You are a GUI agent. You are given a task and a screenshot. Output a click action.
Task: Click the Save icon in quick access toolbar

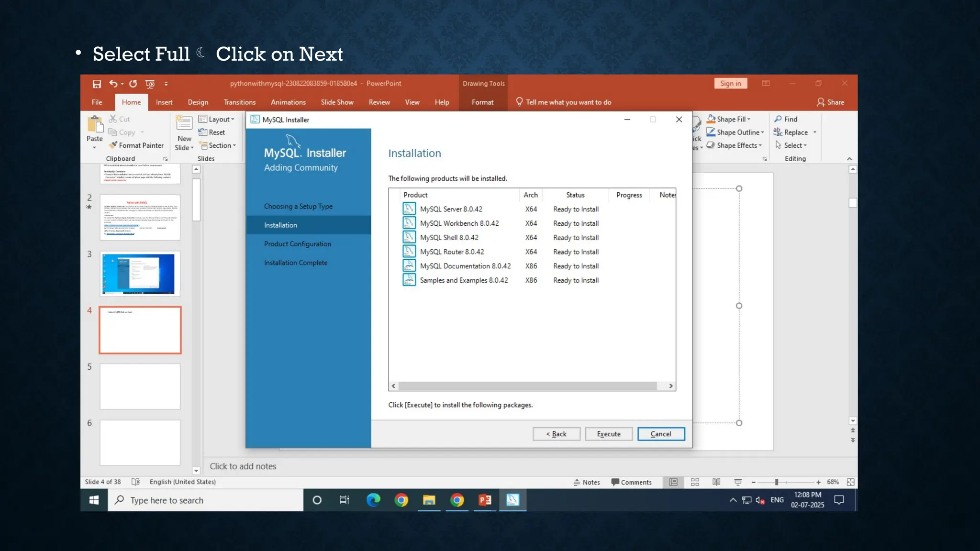(97, 84)
